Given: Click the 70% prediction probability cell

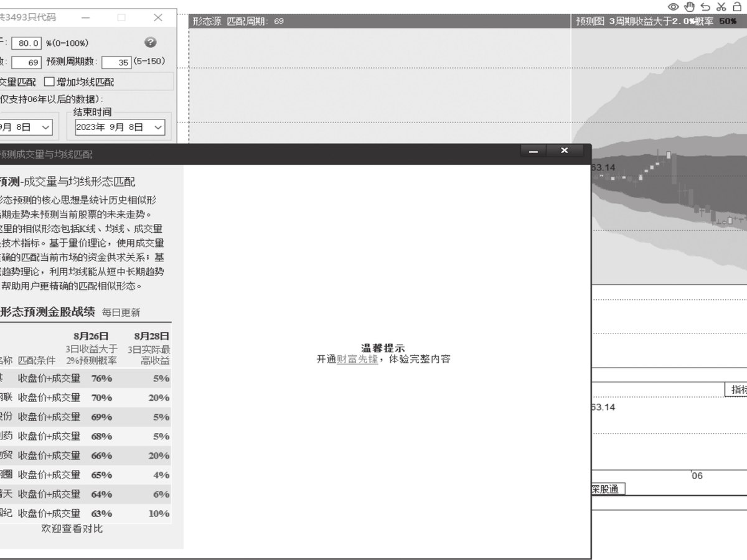Looking at the screenshot, I should (101, 398).
